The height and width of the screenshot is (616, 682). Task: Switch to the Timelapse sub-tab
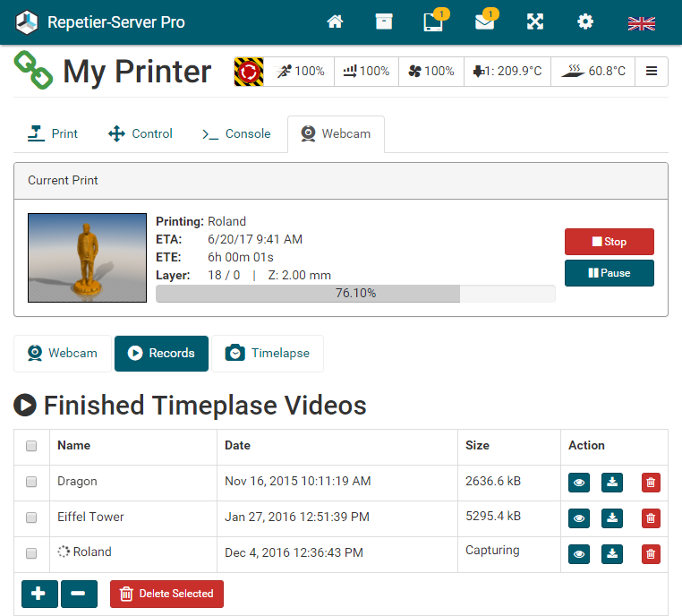(268, 354)
